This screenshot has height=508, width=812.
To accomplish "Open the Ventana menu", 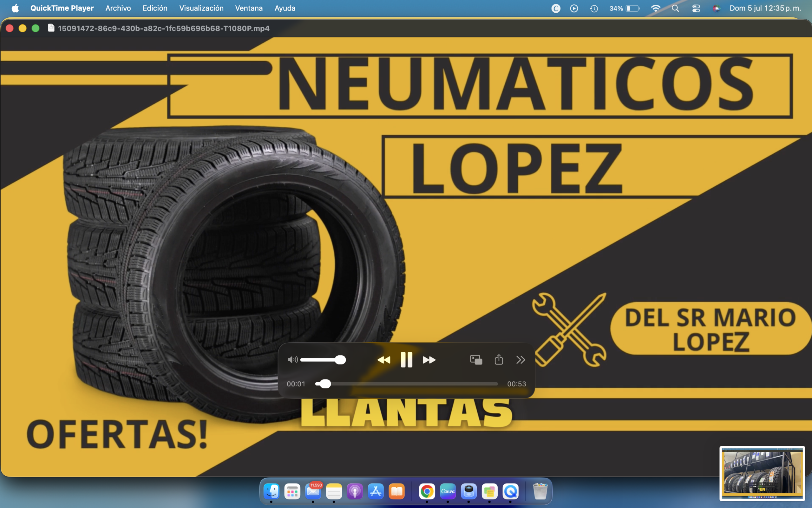I will pyautogui.click(x=249, y=8).
